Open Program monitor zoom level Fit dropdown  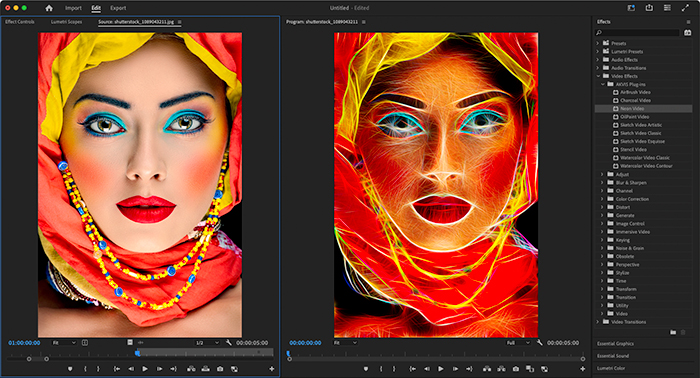345,343
